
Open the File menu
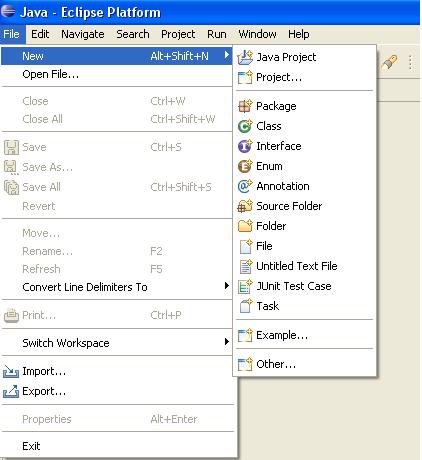[12, 34]
